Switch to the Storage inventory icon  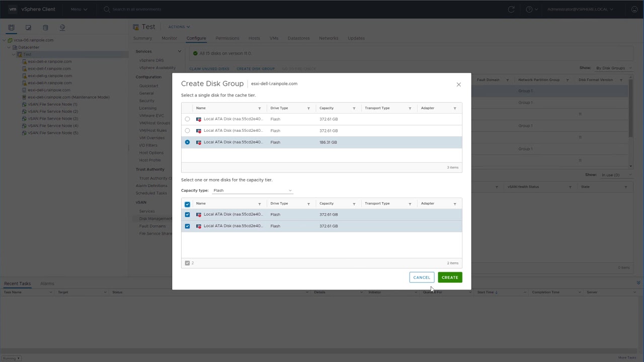(x=45, y=28)
